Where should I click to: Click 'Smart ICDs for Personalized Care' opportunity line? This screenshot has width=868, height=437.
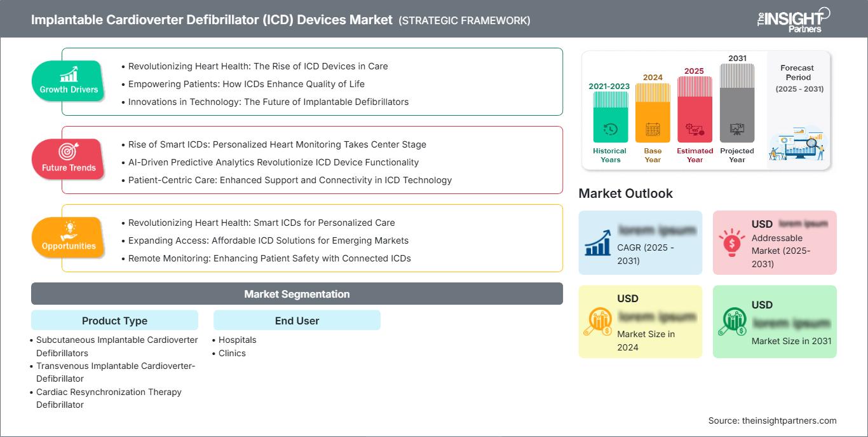262,223
